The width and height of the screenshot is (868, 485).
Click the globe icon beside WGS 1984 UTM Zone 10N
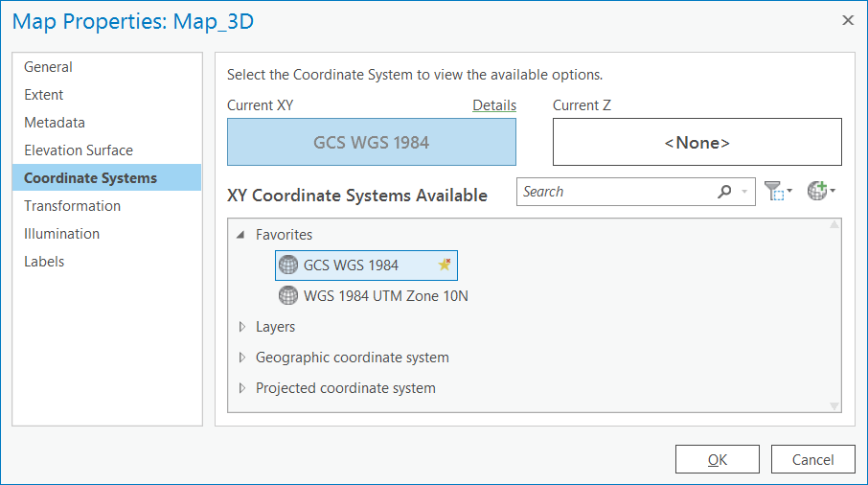point(287,295)
